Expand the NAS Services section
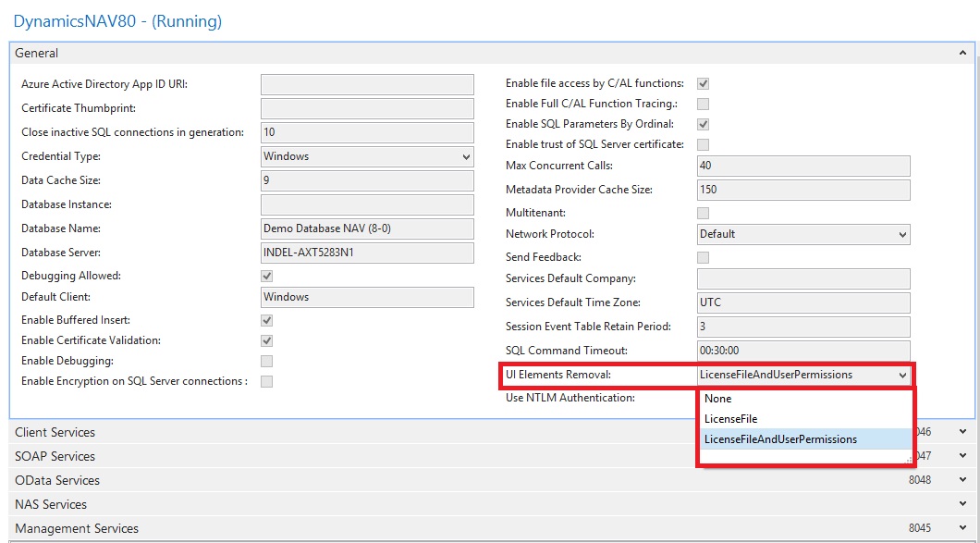The image size is (980, 543). (x=964, y=504)
